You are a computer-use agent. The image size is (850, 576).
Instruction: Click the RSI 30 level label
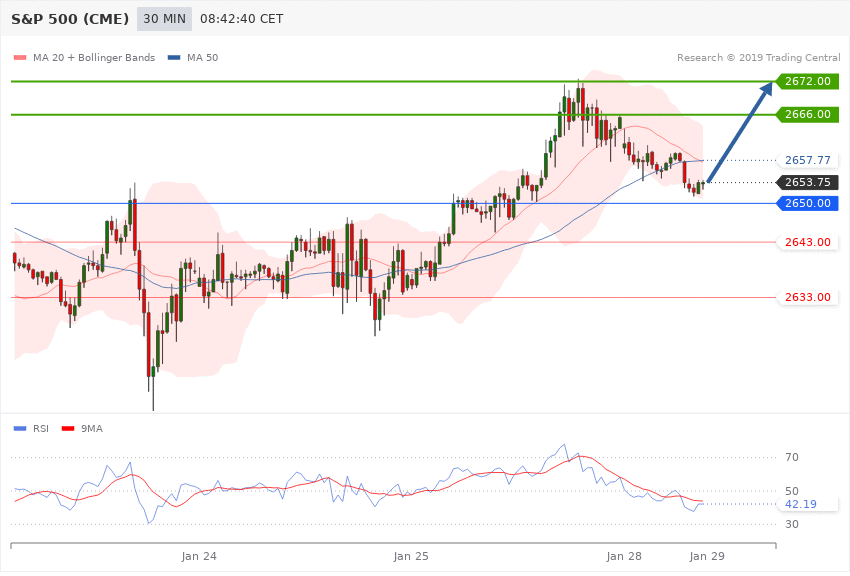pyautogui.click(x=791, y=525)
